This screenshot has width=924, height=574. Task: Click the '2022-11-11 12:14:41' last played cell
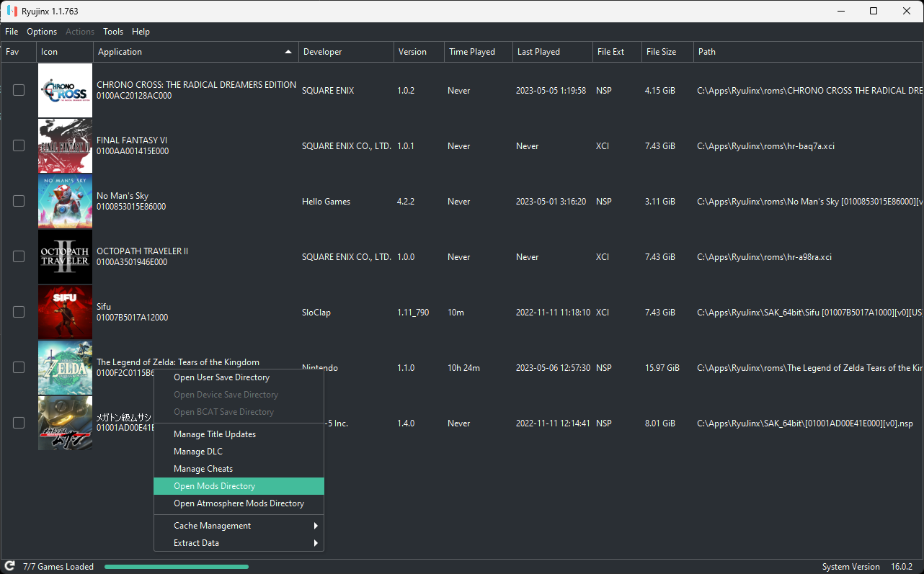[554, 423]
